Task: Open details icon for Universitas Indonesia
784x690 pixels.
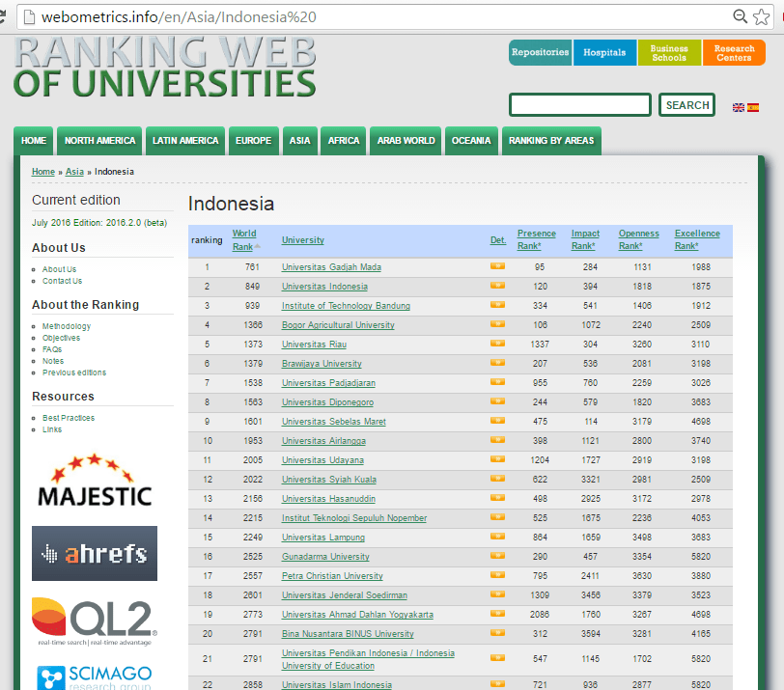Action: click(x=497, y=286)
